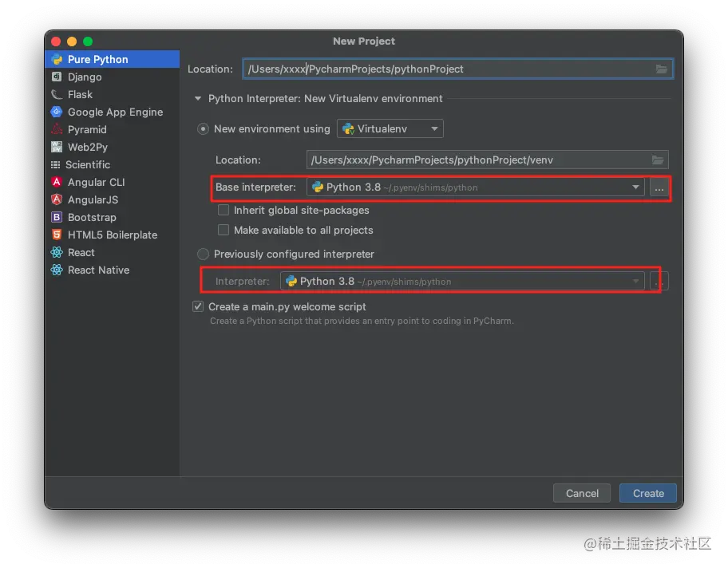This screenshot has height=568, width=728.
Task: Click Python icon in disabled Interpreter field
Action: (291, 282)
